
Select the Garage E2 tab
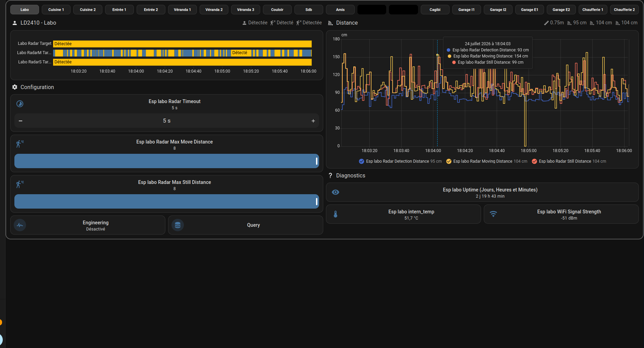point(561,10)
